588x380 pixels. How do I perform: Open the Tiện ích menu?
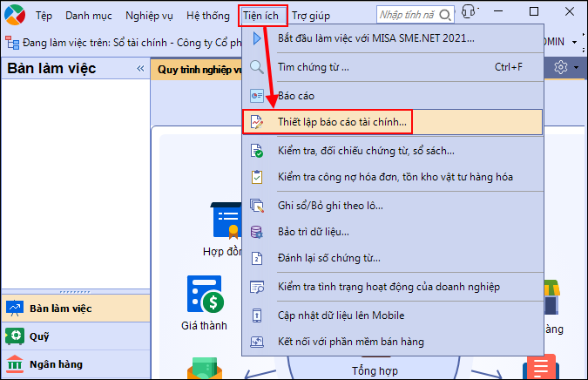(262, 16)
